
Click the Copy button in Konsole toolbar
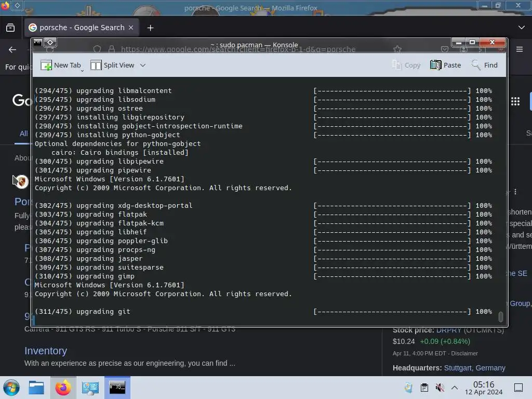pos(406,65)
